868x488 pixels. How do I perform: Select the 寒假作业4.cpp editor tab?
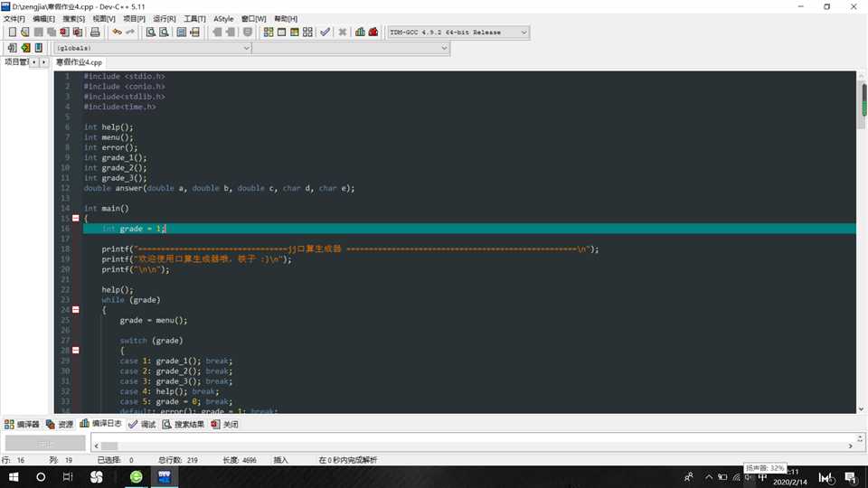coord(80,62)
